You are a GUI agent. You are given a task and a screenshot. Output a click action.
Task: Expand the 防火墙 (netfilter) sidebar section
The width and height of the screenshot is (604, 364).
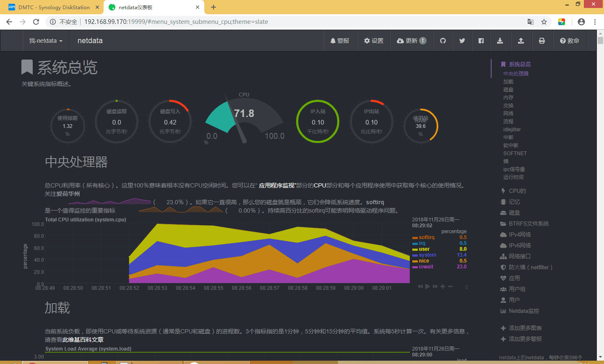(530, 267)
